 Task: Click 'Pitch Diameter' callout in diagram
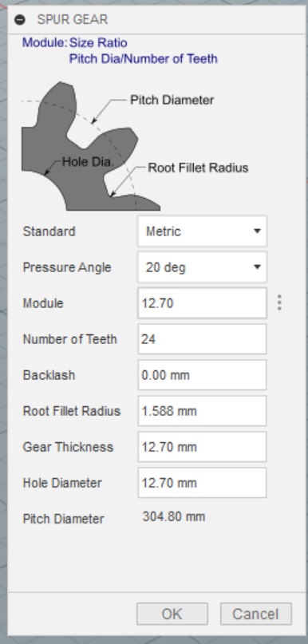172,100
